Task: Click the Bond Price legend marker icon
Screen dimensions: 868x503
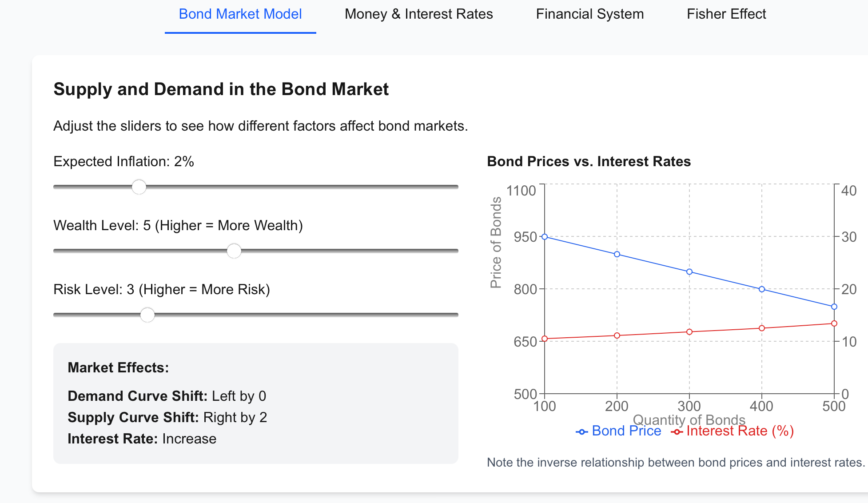Action: pos(582,432)
